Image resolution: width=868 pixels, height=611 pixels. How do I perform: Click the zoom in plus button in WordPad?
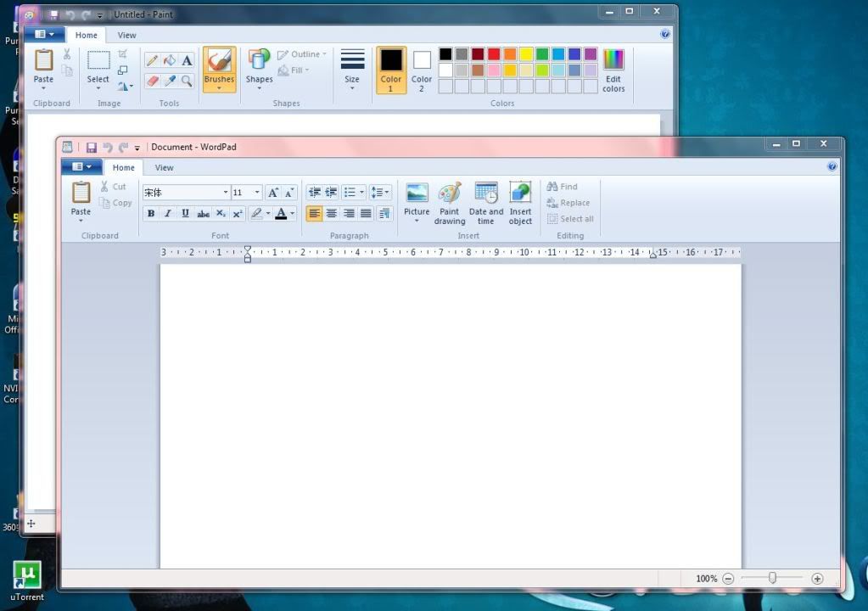(817, 579)
